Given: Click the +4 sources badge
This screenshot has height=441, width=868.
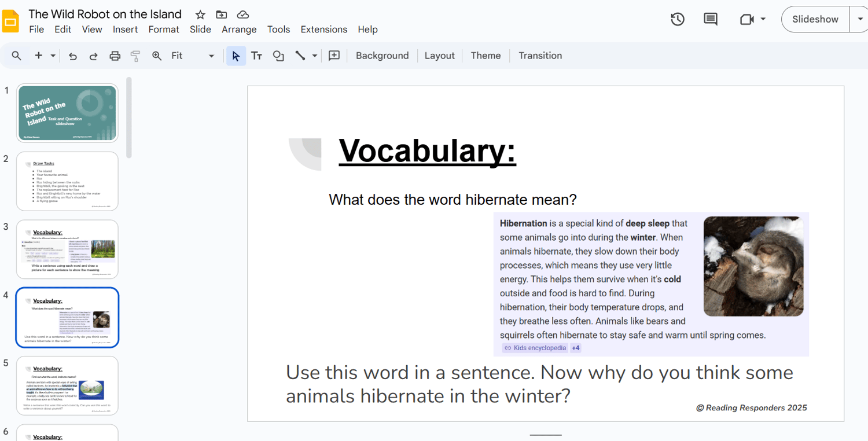Looking at the screenshot, I should (x=575, y=348).
